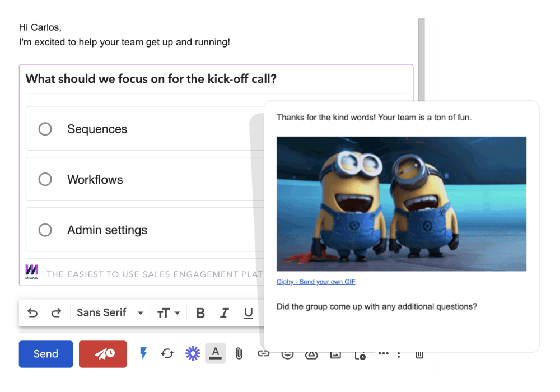Screen dimensions: 560x392
Task: Open the three horizontal dots menu
Action: coord(384,353)
